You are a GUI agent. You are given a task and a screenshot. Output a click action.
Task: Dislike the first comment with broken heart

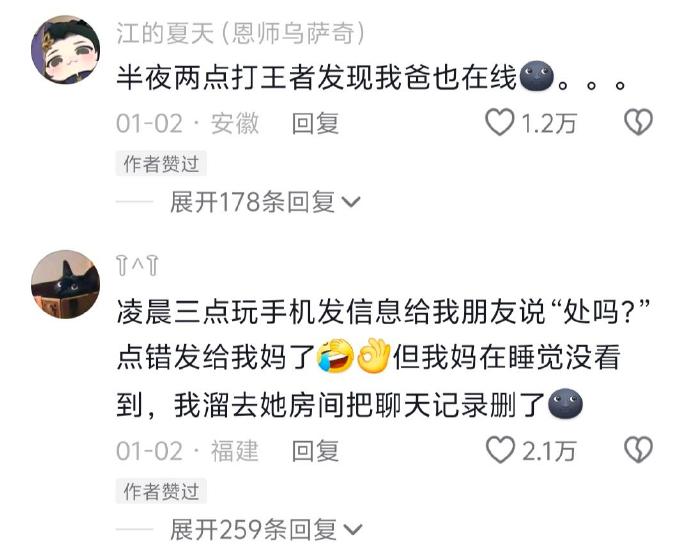click(x=639, y=122)
